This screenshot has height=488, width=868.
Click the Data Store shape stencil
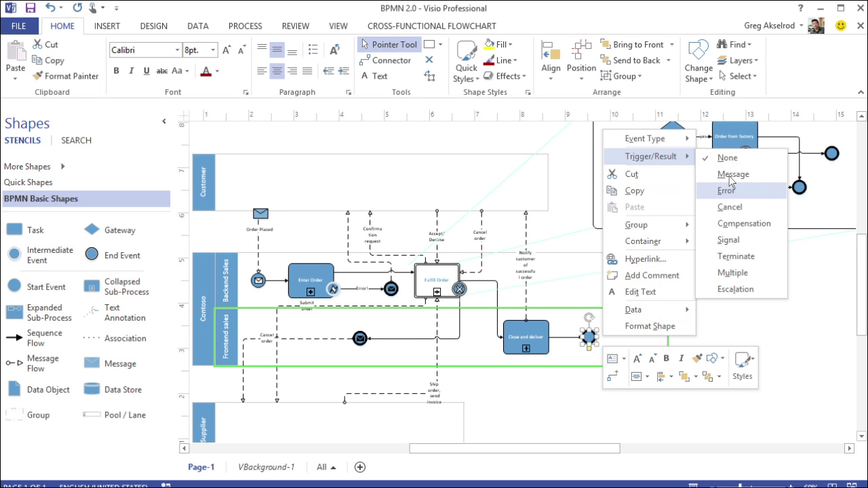[x=115, y=389]
